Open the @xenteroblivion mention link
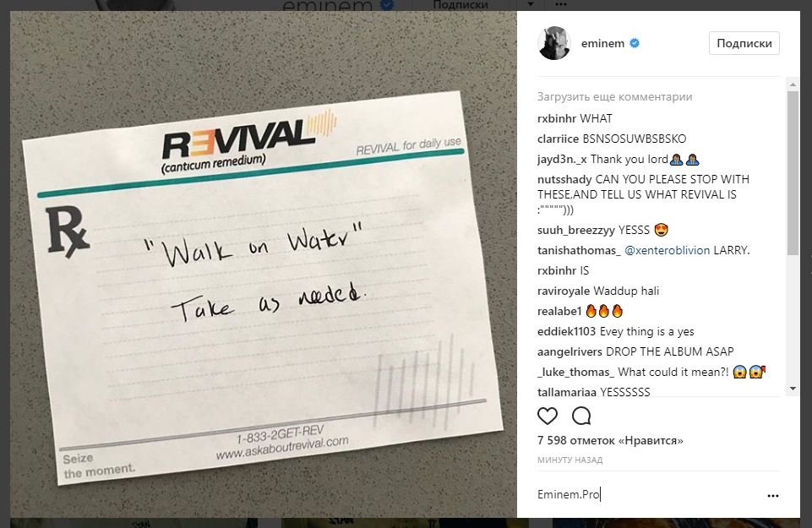The width and height of the screenshot is (812, 528). pos(667,251)
